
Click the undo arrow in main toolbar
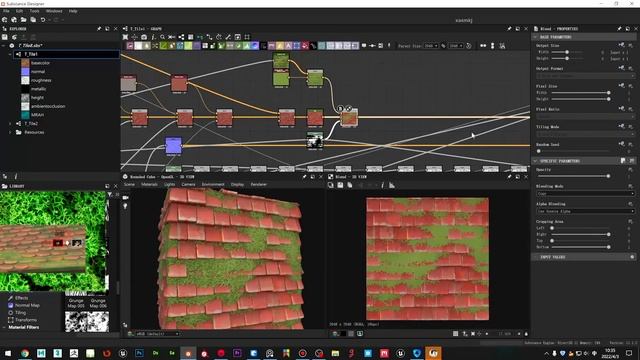43,20
